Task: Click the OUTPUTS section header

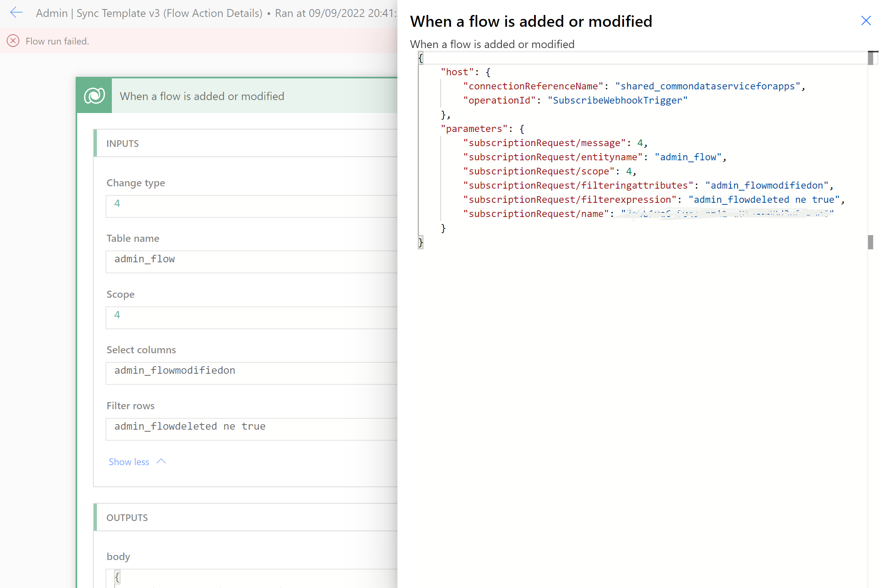Action: point(127,518)
